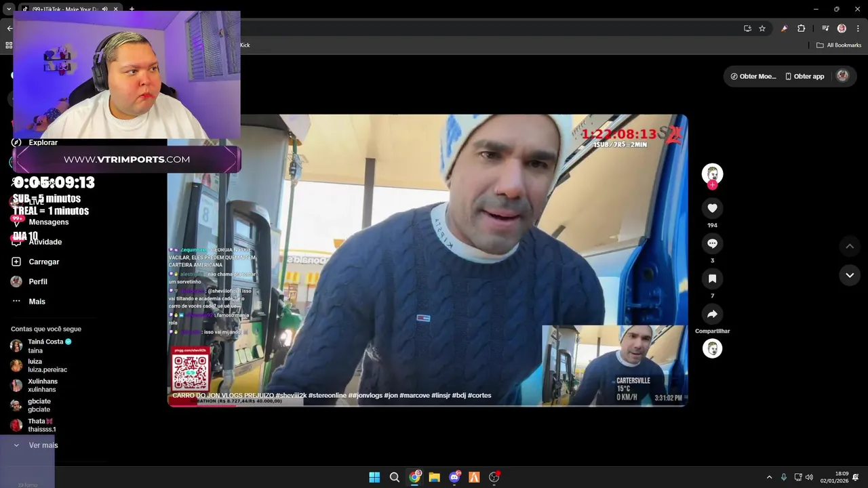Click the video player to pause
Image resolution: width=868 pixels, height=488 pixels.
(427, 260)
